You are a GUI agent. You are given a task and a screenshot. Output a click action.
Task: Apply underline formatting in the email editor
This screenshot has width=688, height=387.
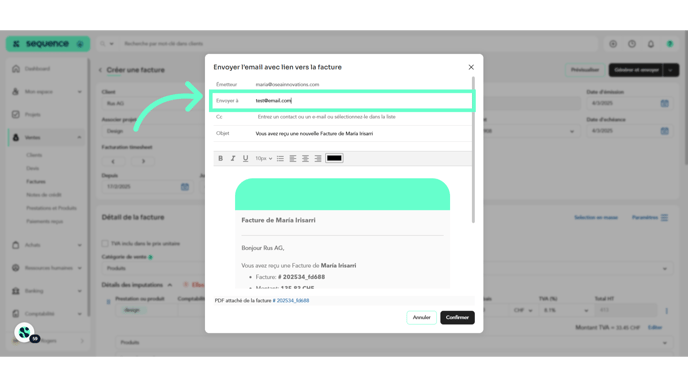[x=245, y=158]
